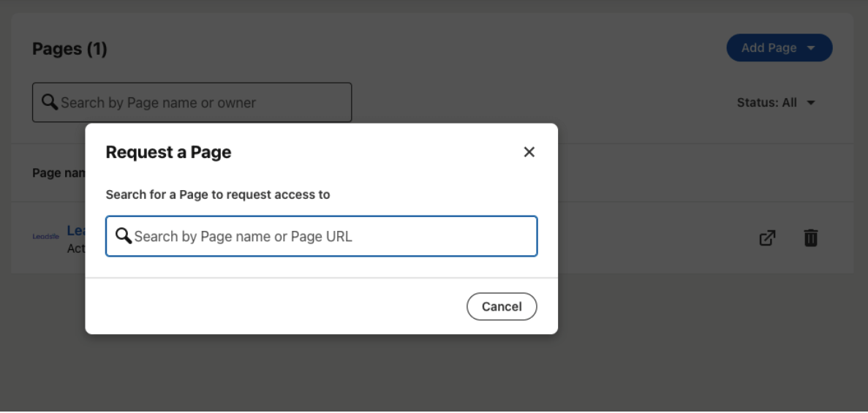
Task: Click the magnifier icon in dialog search
Action: [x=124, y=236]
